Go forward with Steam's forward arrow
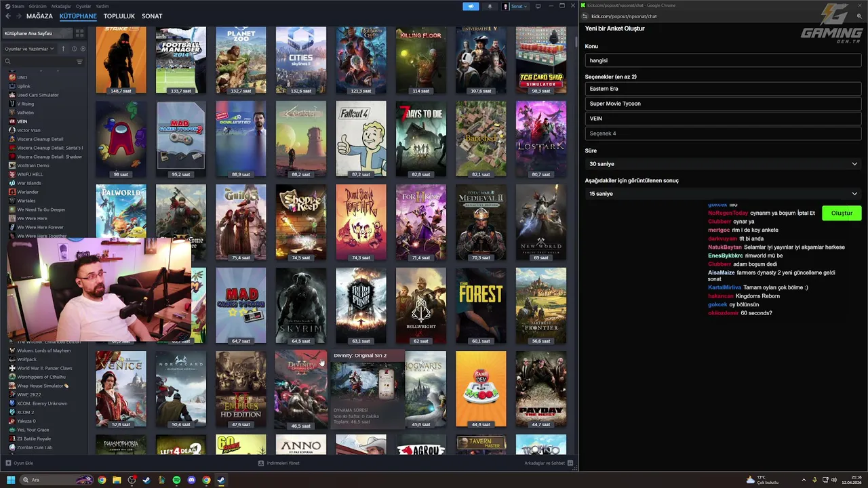Screen dimensions: 868x488 18,16
